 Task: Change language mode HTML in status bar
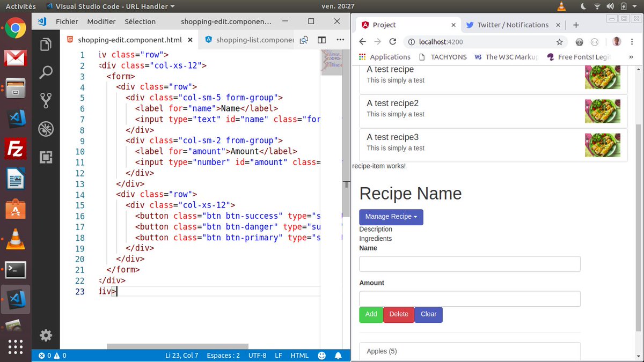[x=299, y=355]
